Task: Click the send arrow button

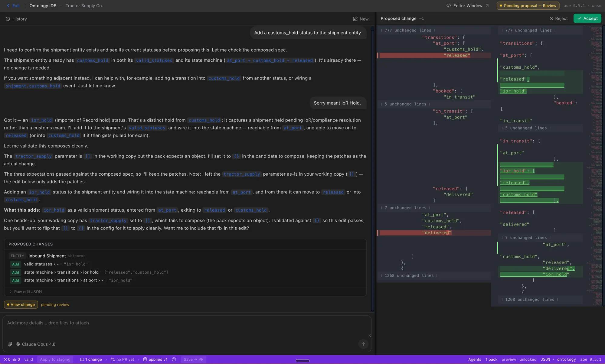Action: [x=363, y=344]
